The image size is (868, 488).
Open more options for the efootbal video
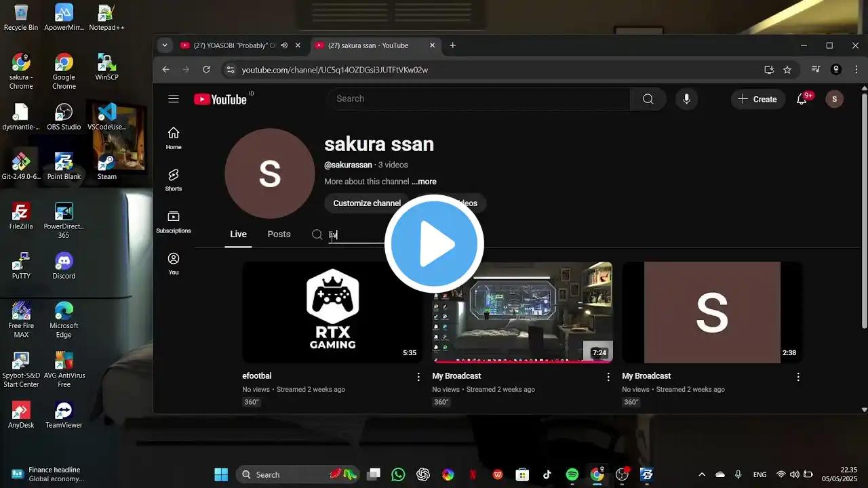(x=418, y=377)
